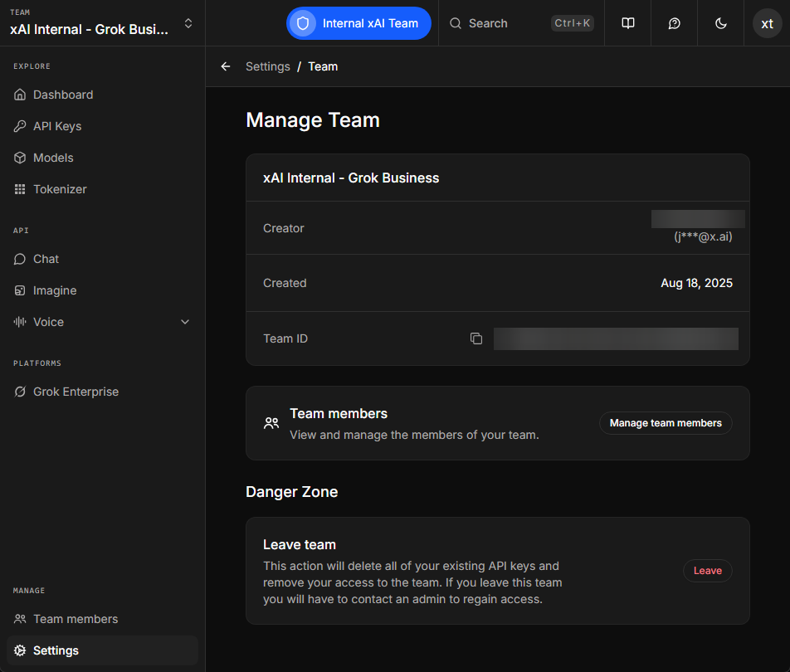Screen dimensions: 790x672
Task: Open the Search field
Action: (521, 23)
